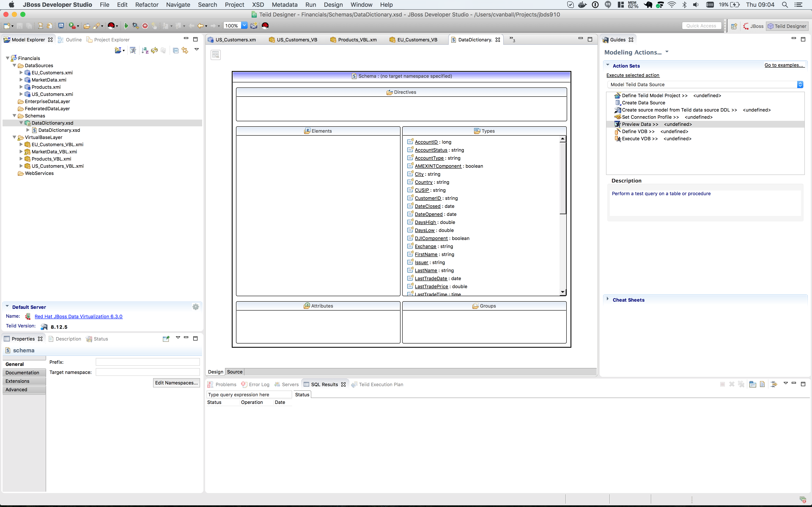
Task: Toggle Link with Editor in Model Explorer
Action: pos(185,50)
